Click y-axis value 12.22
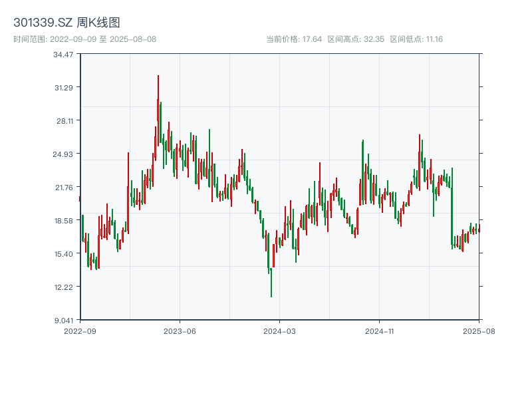The image size is (532, 399). click(x=64, y=287)
